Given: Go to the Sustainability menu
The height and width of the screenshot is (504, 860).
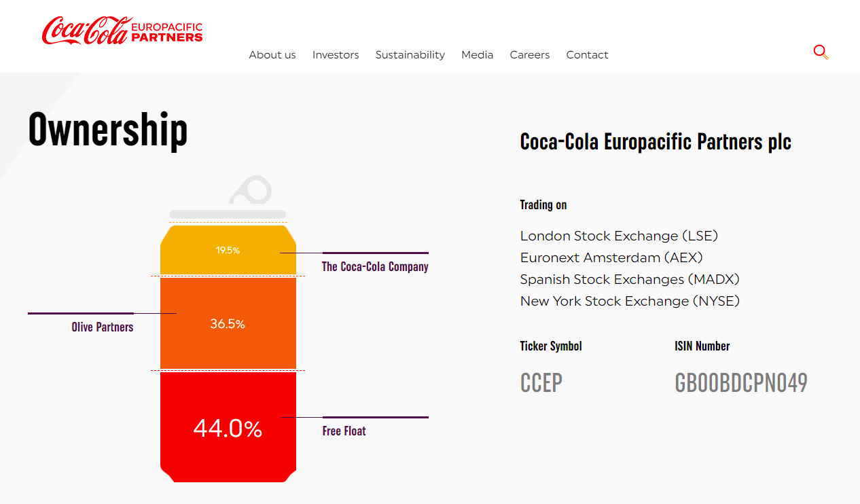Looking at the screenshot, I should click(x=410, y=55).
